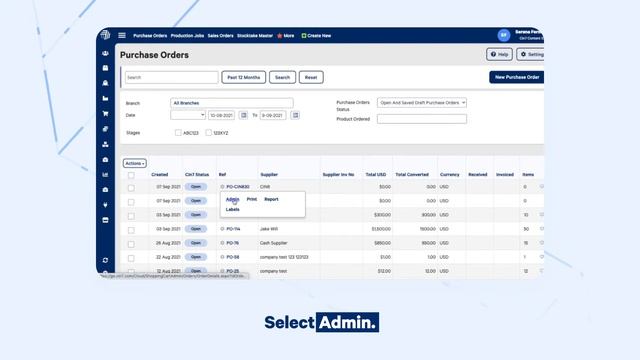Open the Settings button

[531, 54]
